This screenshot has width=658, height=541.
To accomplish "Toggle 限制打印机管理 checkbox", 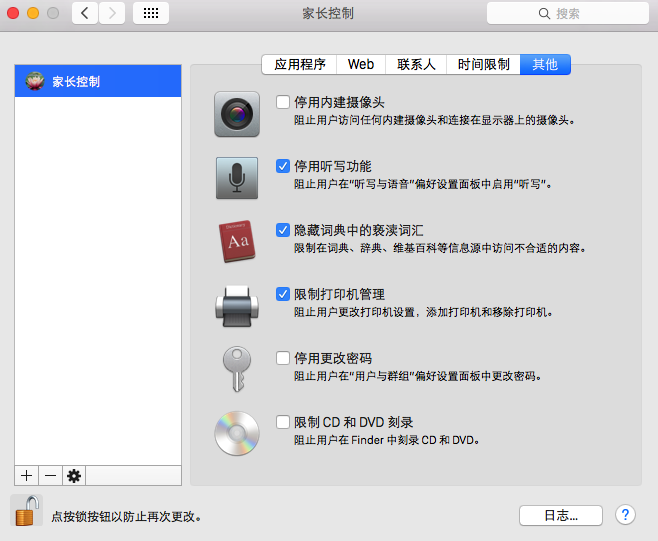I will 283,294.
